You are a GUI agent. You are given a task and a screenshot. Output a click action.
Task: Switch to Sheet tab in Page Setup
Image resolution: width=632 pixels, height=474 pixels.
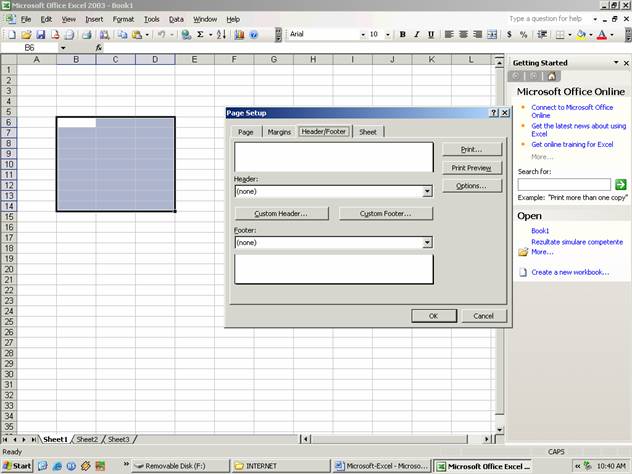[x=368, y=132]
